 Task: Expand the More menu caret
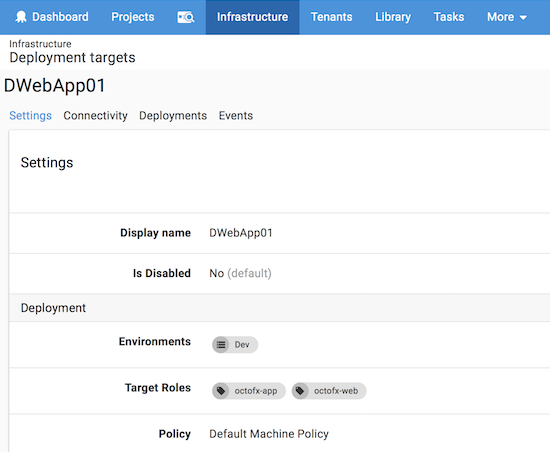(523, 18)
